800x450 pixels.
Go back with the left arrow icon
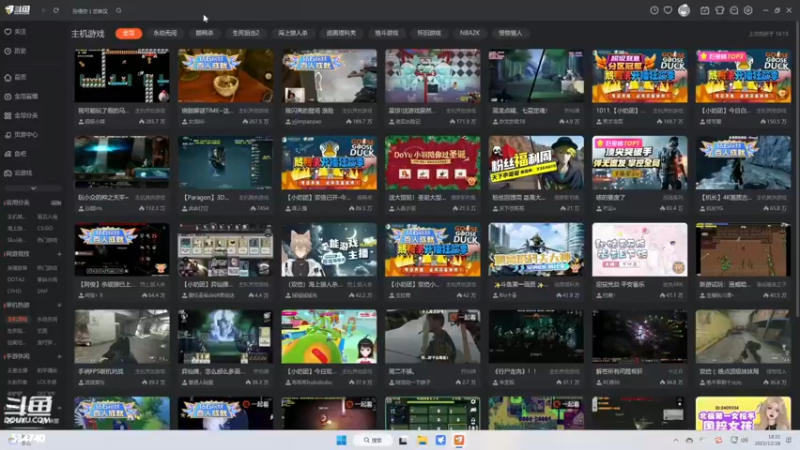44,10
